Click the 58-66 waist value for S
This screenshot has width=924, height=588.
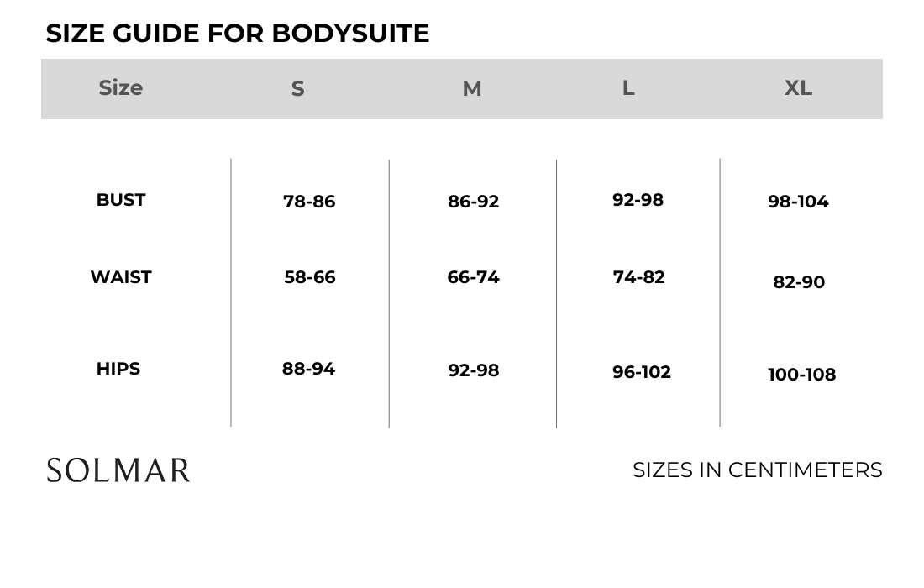tap(310, 277)
